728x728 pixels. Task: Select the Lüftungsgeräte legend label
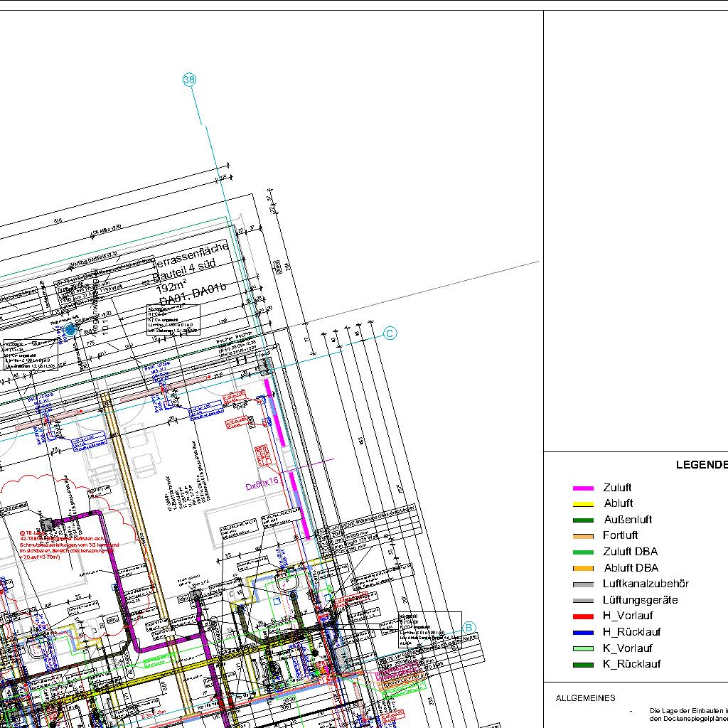640,600
